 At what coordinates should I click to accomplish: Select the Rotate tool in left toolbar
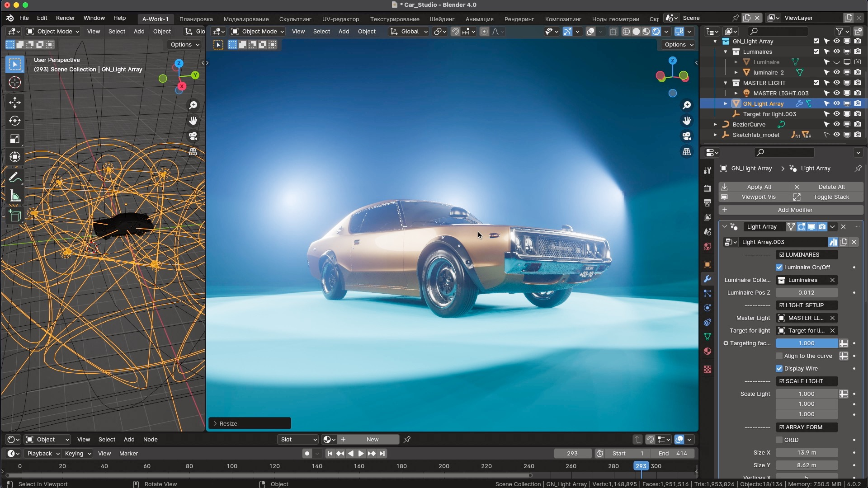click(x=15, y=121)
